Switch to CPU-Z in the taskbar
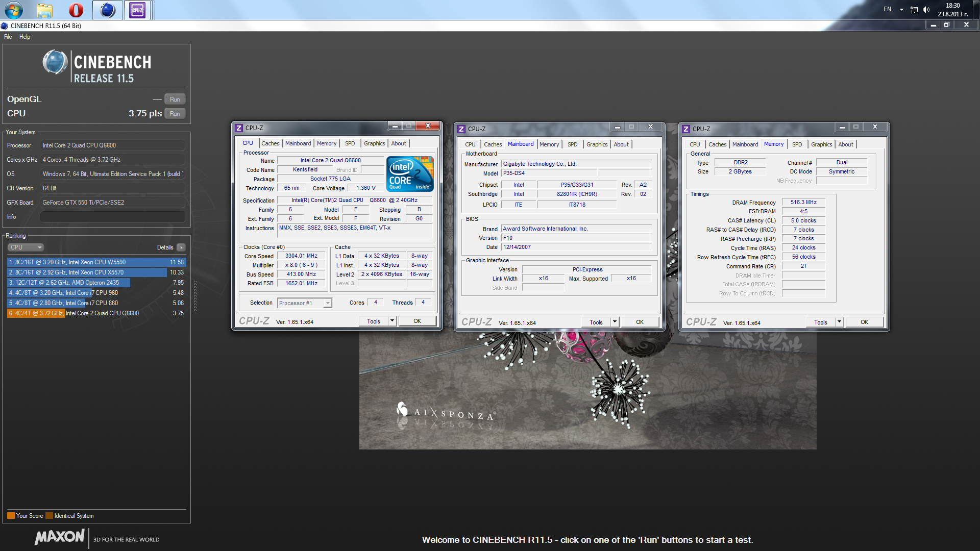Image resolution: width=980 pixels, height=551 pixels. click(137, 10)
